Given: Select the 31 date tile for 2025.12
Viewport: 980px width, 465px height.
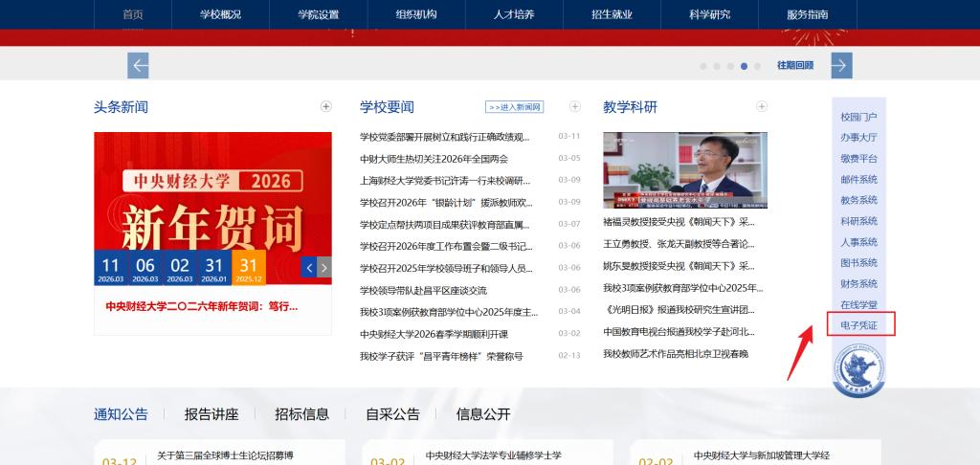Looking at the screenshot, I should [249, 269].
